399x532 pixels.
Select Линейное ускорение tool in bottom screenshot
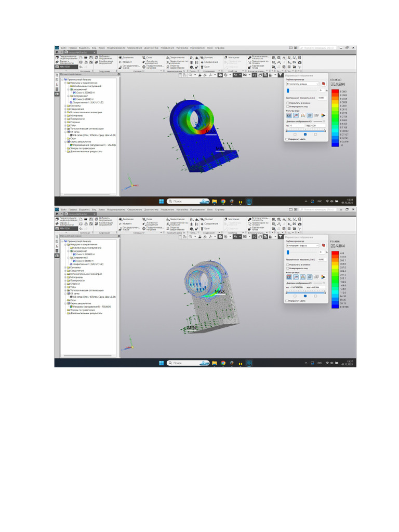point(150,224)
